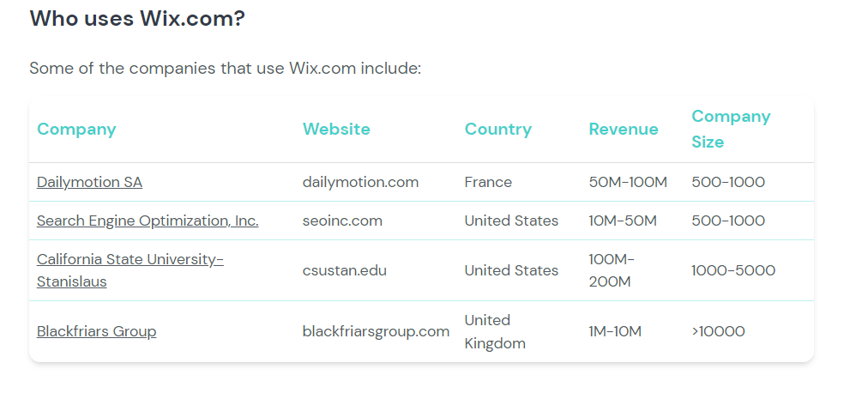
Task: Click the 1000-5000 company size cell
Action: point(733,270)
